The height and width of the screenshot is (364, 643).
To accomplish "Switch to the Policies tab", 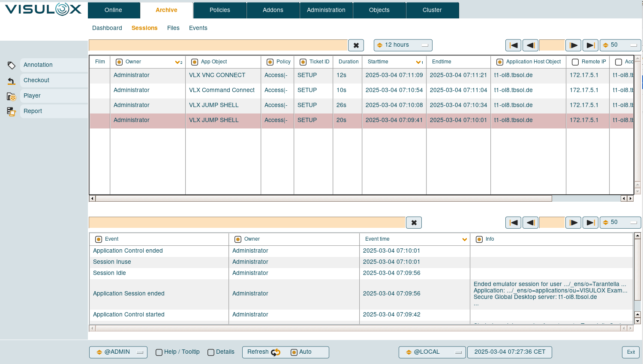I will click(x=220, y=10).
